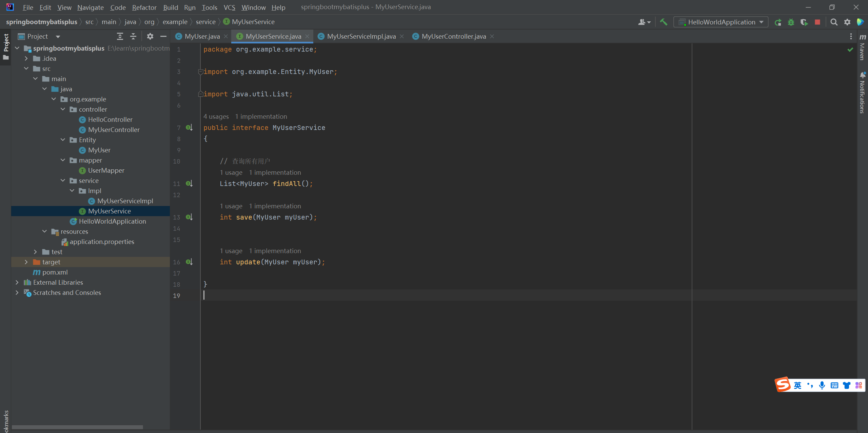The height and width of the screenshot is (433, 868).
Task: Click the Debug bug icon
Action: click(791, 22)
